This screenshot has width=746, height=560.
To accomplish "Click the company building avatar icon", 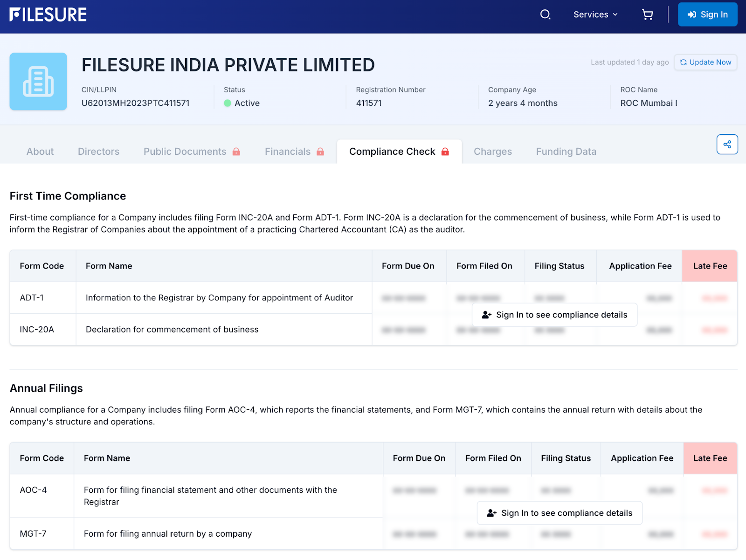I will pos(38,82).
